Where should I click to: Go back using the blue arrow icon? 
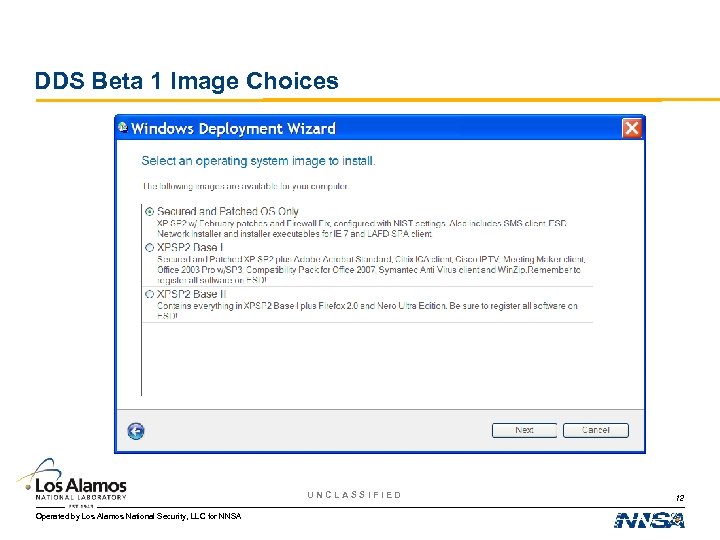point(136,431)
